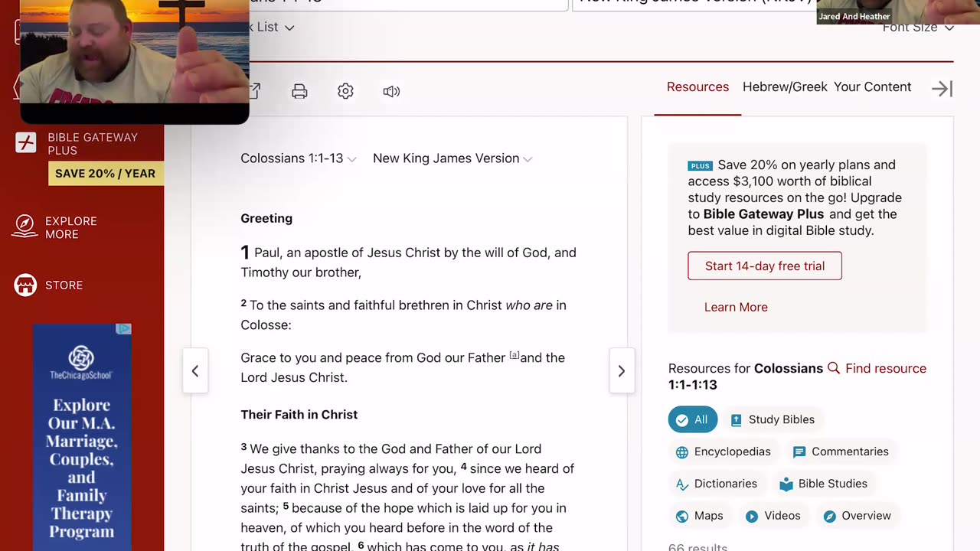Viewport: 980px width, 551px height.
Task: Filter resources by Videos
Action: point(773,516)
